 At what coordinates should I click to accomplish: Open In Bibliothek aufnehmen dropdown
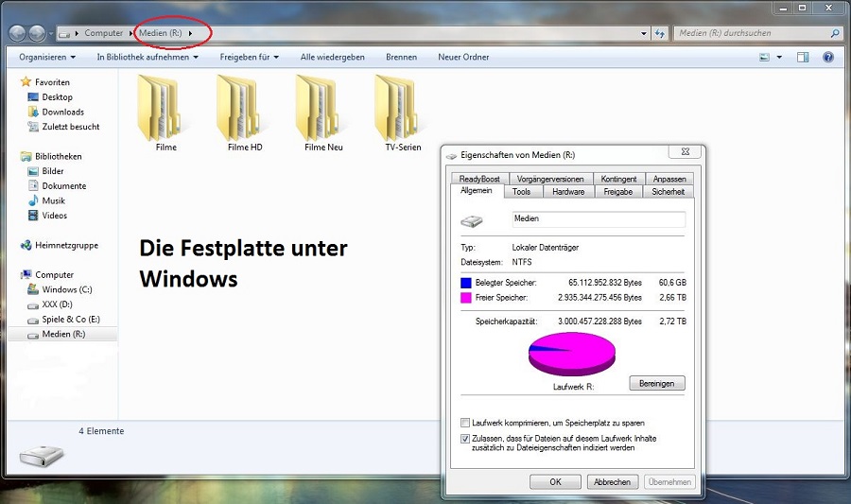tap(148, 57)
